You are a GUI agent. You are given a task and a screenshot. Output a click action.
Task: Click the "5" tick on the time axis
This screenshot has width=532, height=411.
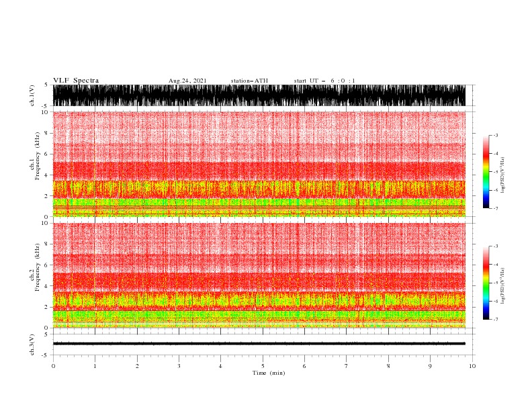tap(263, 366)
